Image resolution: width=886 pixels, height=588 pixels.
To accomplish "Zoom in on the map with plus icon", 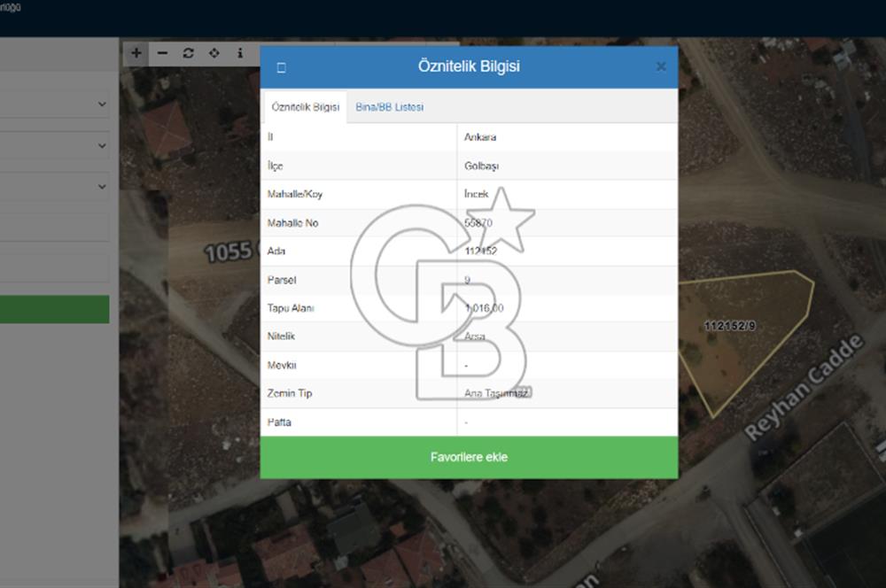I will pyautogui.click(x=136, y=53).
